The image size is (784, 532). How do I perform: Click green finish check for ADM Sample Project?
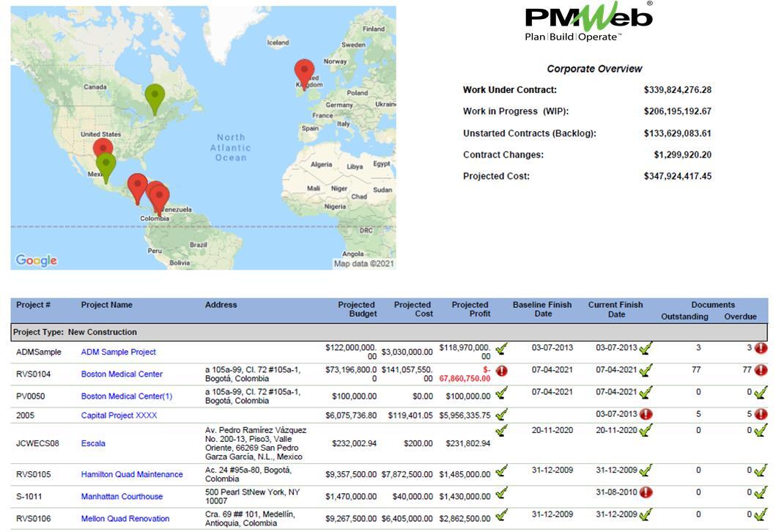[646, 348]
